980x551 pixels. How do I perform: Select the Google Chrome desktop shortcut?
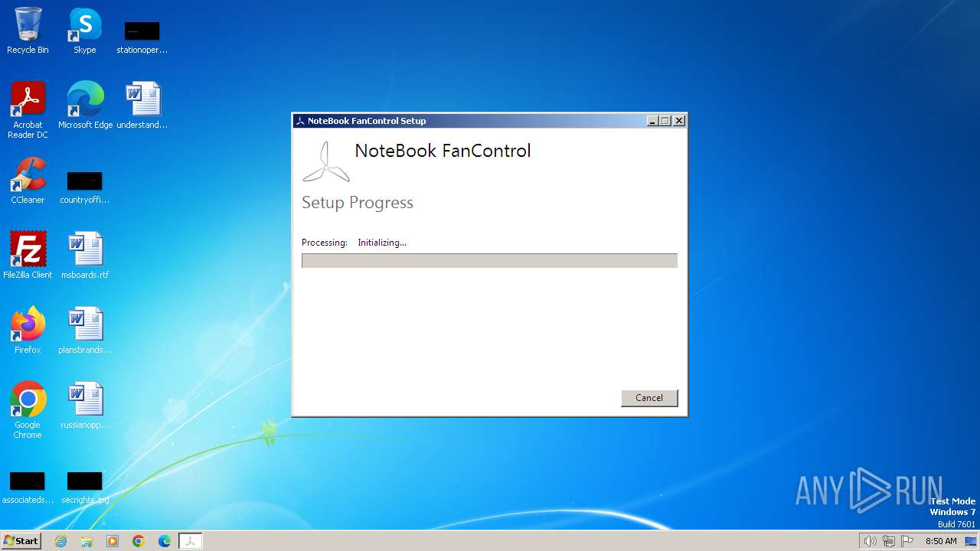[x=28, y=410]
